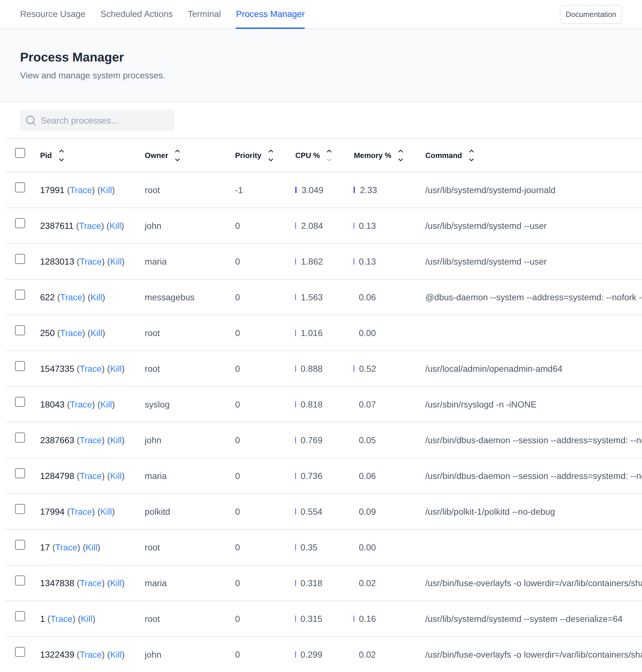Viewport: 642px width, 672px height.
Task: Check the row for process 1547335
Action: (20, 366)
